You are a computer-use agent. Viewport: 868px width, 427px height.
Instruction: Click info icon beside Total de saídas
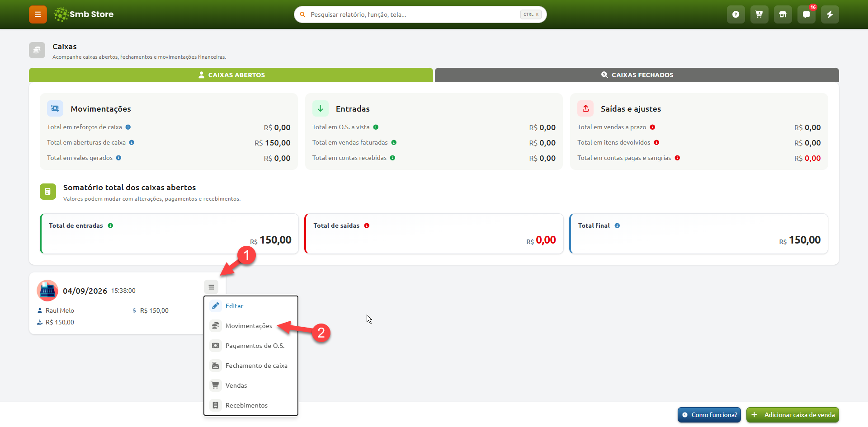pyautogui.click(x=367, y=226)
